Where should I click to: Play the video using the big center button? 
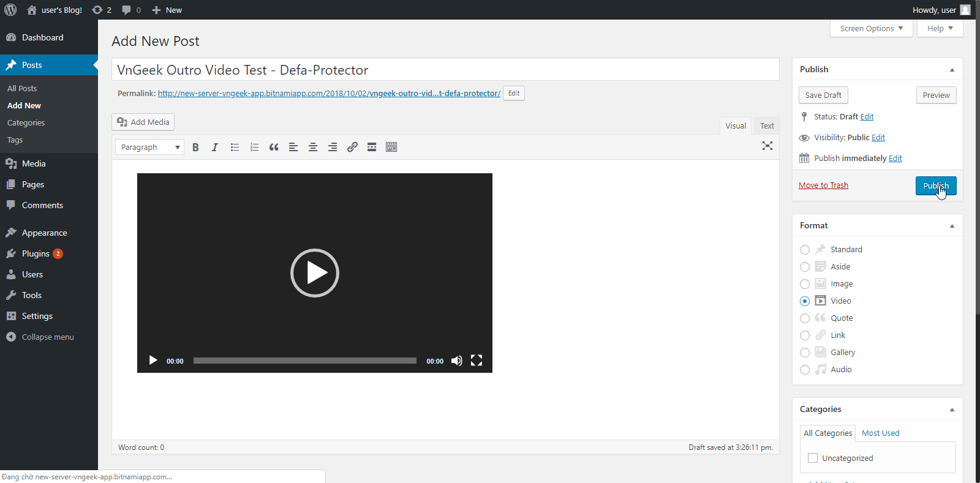point(315,273)
